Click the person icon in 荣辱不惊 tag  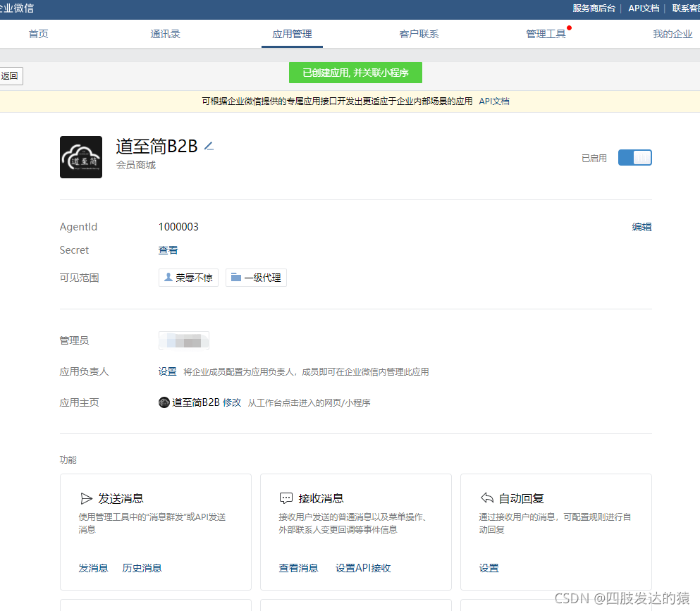coord(168,277)
